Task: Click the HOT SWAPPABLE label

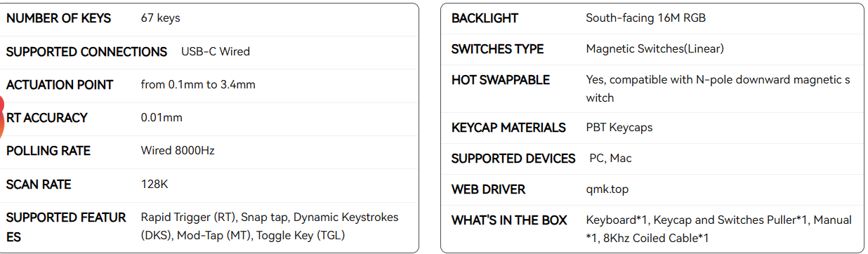Action: (x=501, y=80)
